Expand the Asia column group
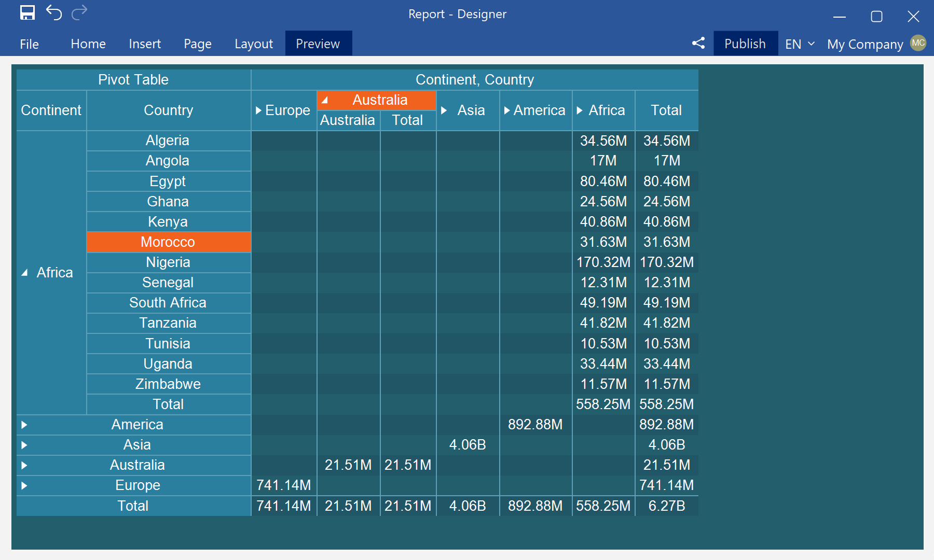The height and width of the screenshot is (560, 934). pos(443,110)
